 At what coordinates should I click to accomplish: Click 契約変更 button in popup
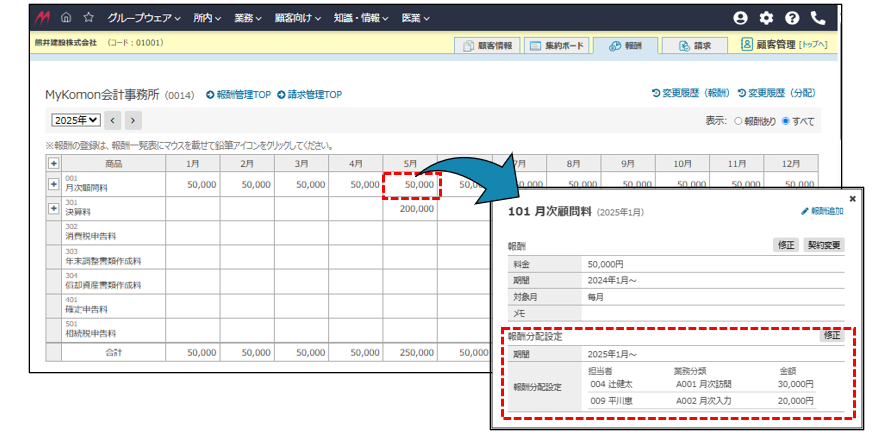coord(824,245)
